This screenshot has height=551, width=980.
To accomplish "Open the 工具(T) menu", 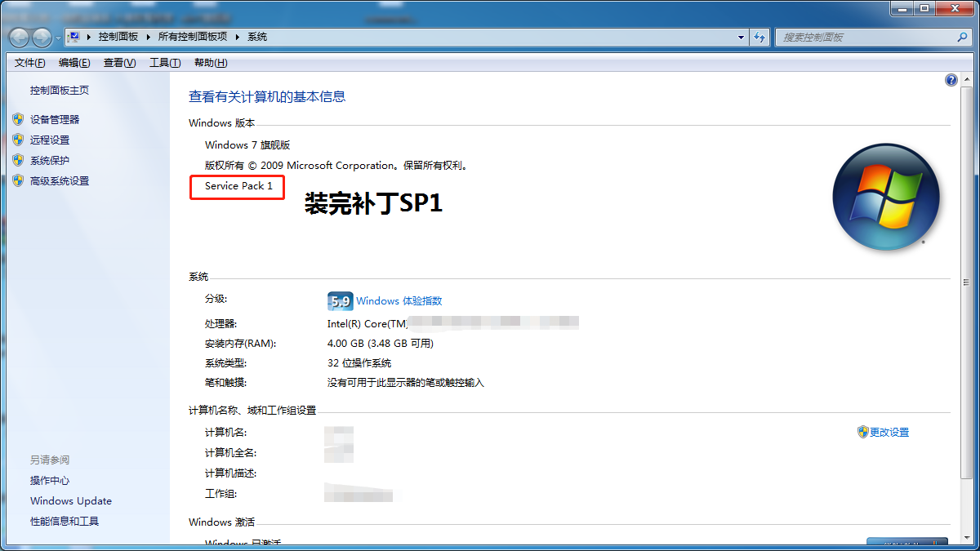I will click(164, 63).
